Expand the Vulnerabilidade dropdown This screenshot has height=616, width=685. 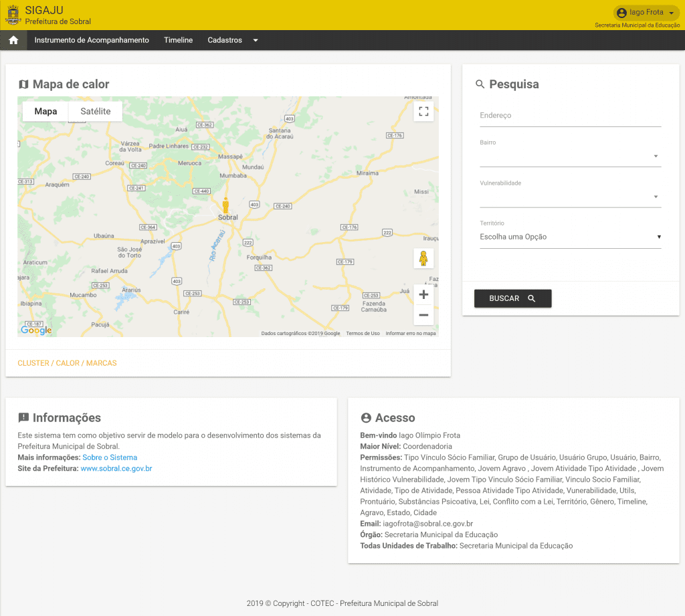(x=570, y=197)
